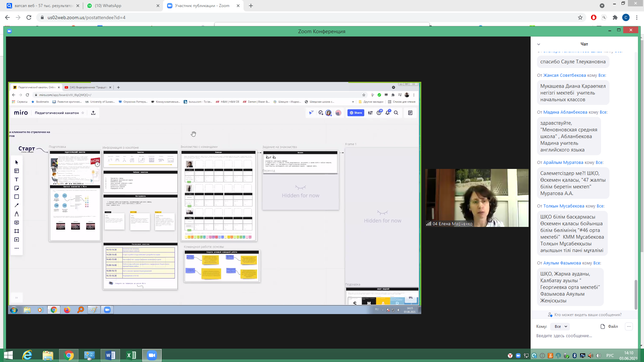Open the Расписание хакатона schedule frame
The width and height of the screenshot is (644, 362).
tap(141, 266)
